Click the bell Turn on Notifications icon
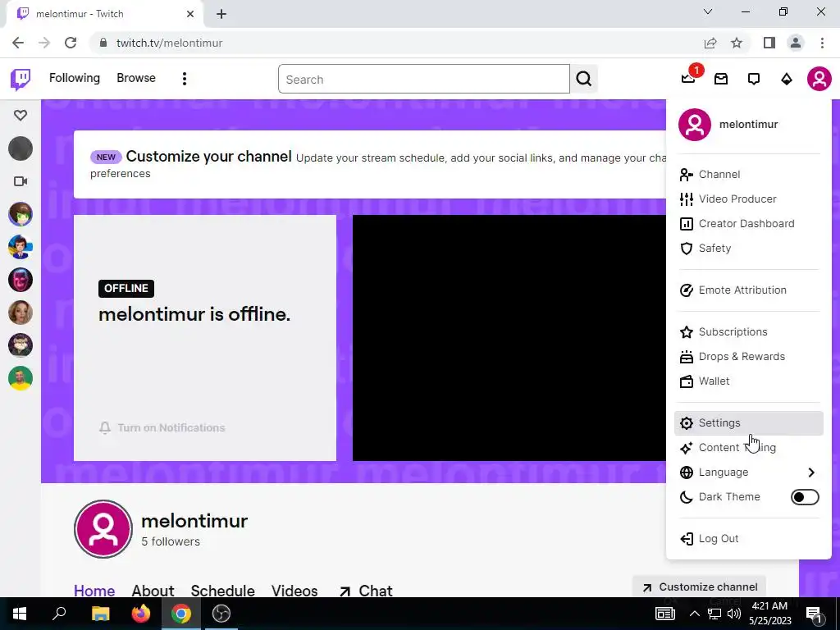The image size is (840, 630). click(105, 427)
